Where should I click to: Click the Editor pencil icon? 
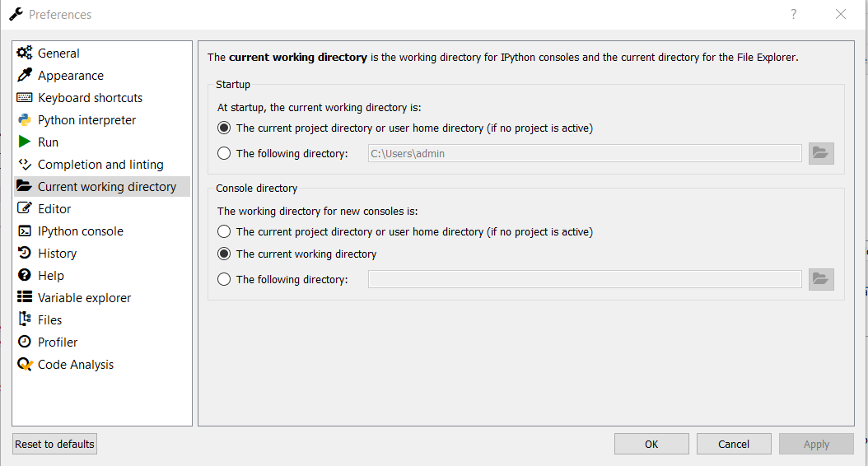[x=25, y=209]
